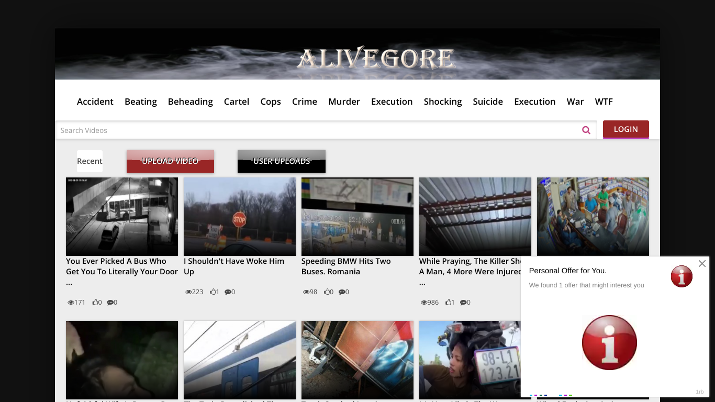Like the 'Speeding BMW Hits Two Buses' video

pos(327,292)
